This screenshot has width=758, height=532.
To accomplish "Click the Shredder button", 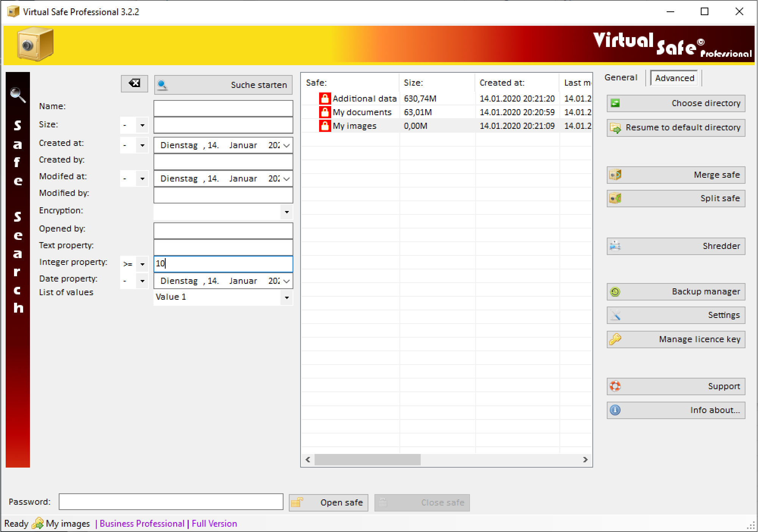I will 676,246.
